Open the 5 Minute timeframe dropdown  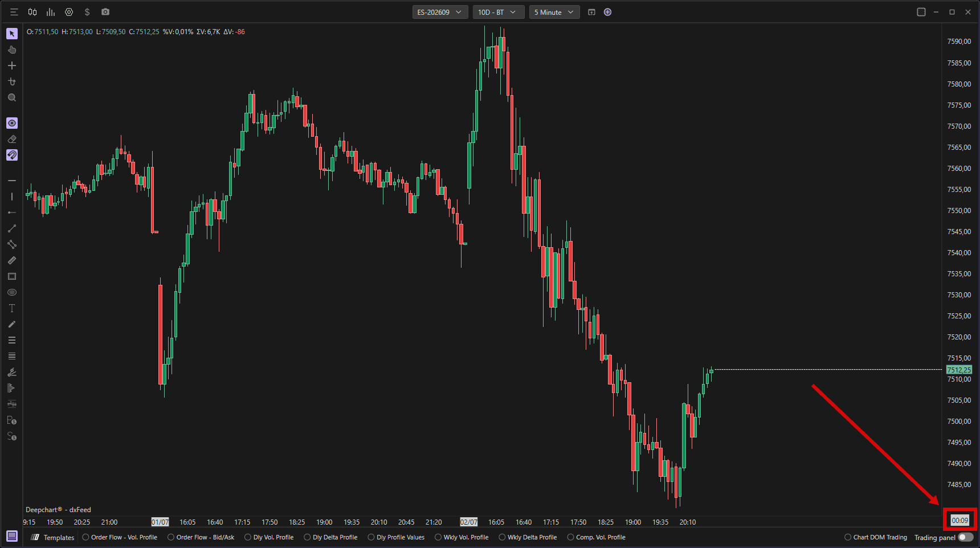[x=554, y=12]
